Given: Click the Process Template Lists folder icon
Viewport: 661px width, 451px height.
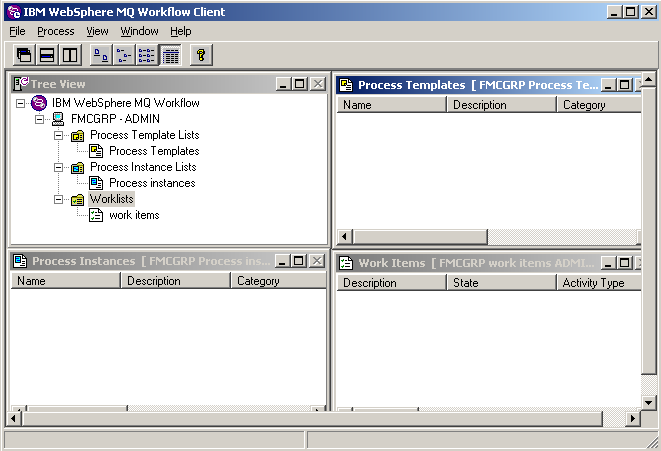Looking at the screenshot, I should point(77,135).
